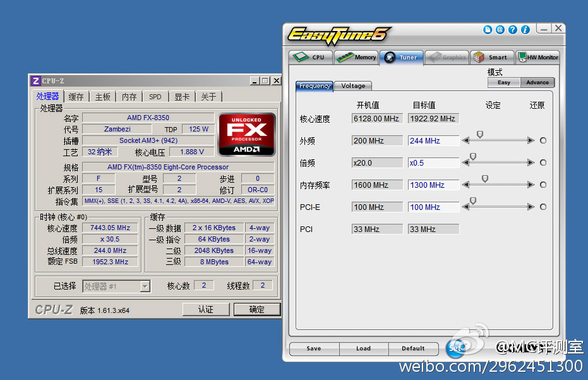The width and height of the screenshot is (588, 380).
Task: Click the 倍频 slider thumb
Action: point(473,157)
